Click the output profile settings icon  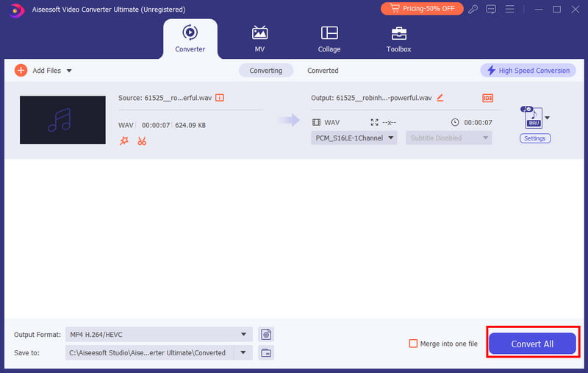[x=266, y=334]
